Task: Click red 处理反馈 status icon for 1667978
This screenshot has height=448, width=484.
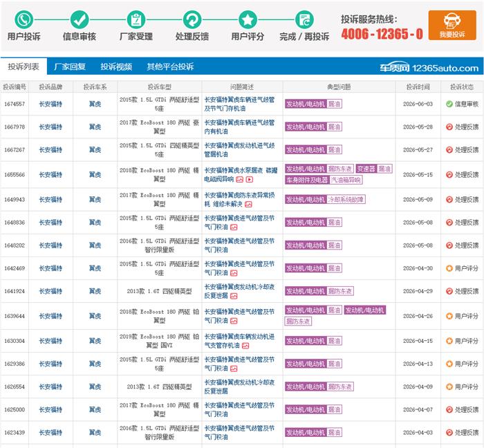Action: (x=449, y=127)
